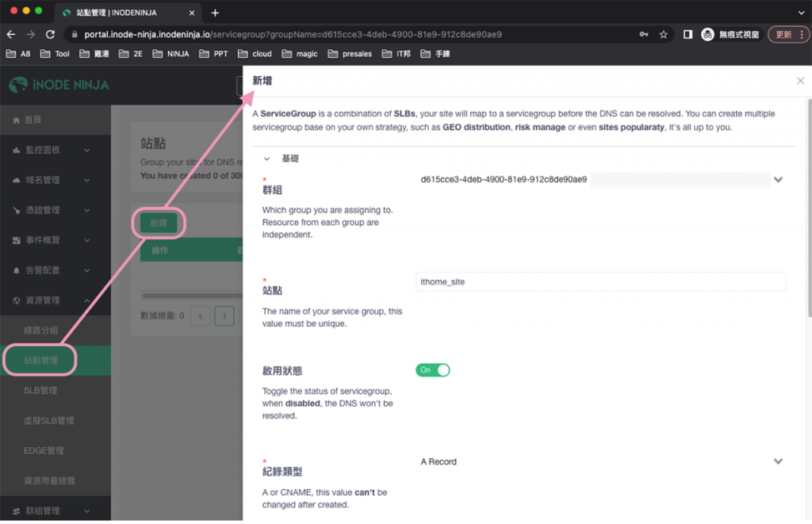Expand 監控面板 sidebar menu
This screenshot has height=524, width=812.
coord(56,150)
